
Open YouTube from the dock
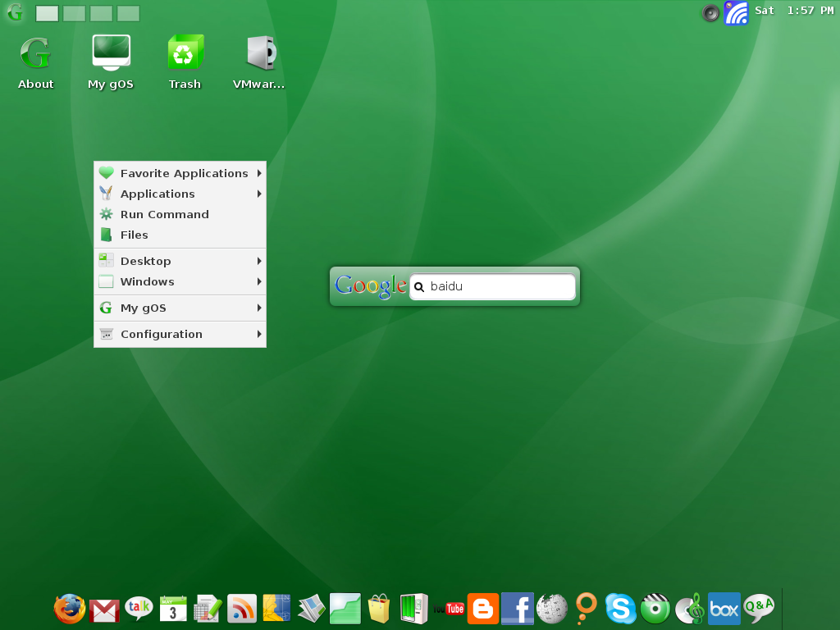449,609
